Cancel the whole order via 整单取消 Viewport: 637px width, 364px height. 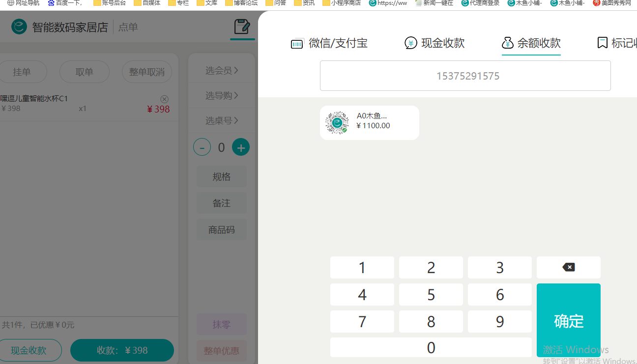pos(147,72)
